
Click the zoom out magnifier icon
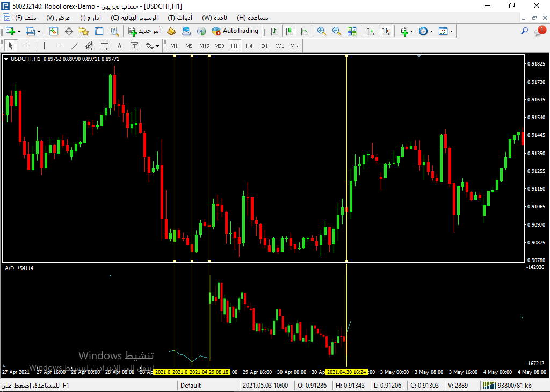pyautogui.click(x=337, y=31)
